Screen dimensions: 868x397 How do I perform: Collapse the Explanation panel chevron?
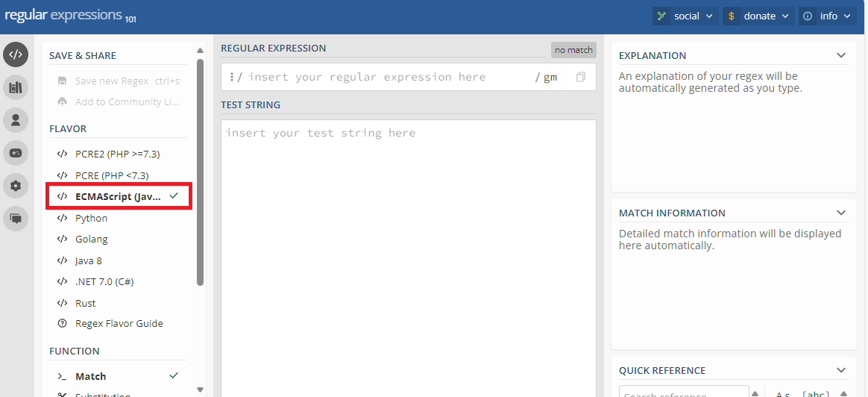point(841,55)
